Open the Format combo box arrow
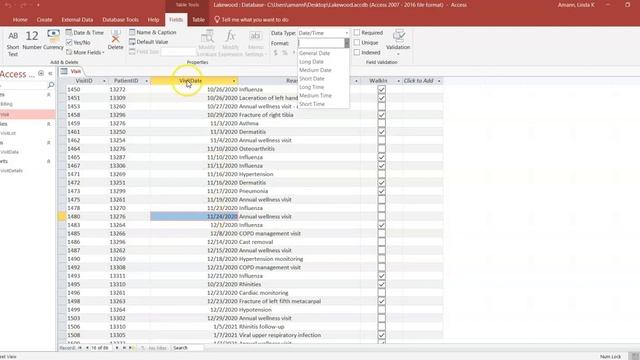This screenshot has width=640, height=360. coord(347,43)
